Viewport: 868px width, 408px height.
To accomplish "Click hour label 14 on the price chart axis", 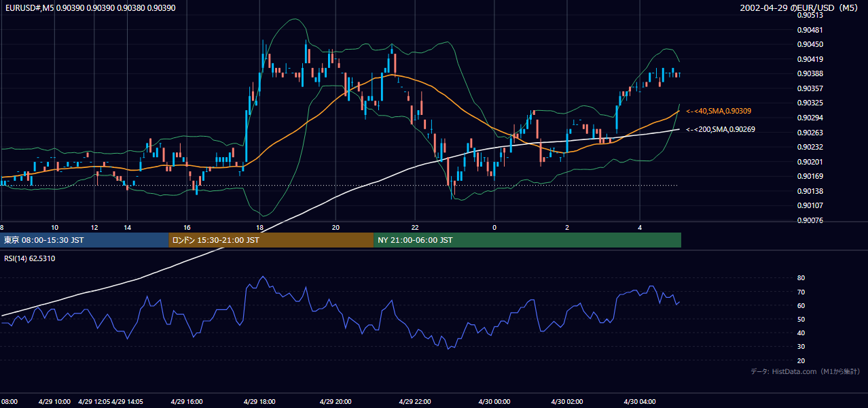I will coord(127,227).
